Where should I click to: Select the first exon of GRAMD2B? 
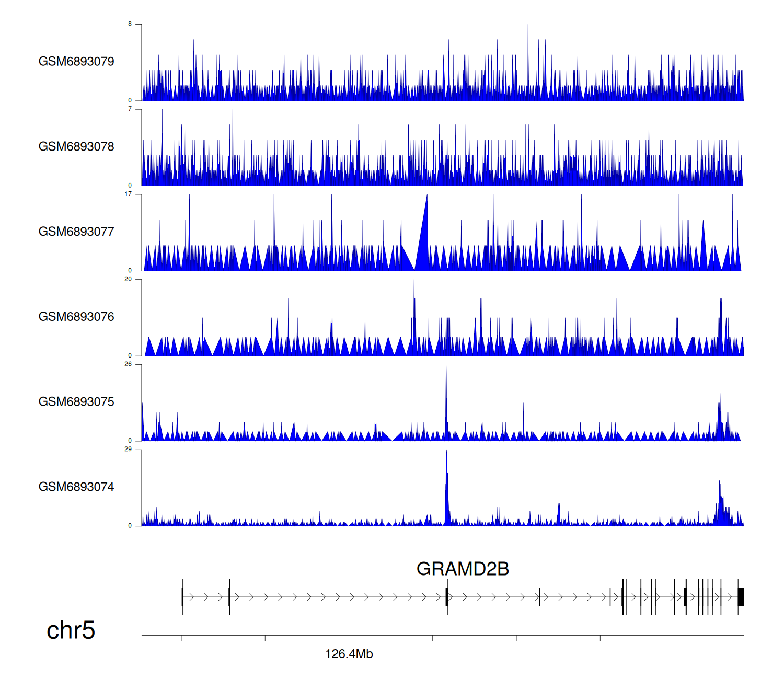(182, 597)
